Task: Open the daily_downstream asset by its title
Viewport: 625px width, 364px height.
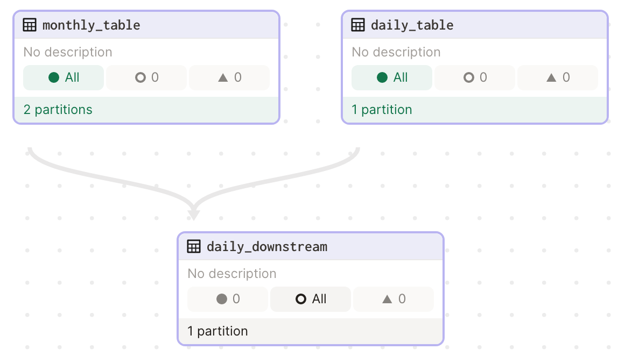Action: 267,246
